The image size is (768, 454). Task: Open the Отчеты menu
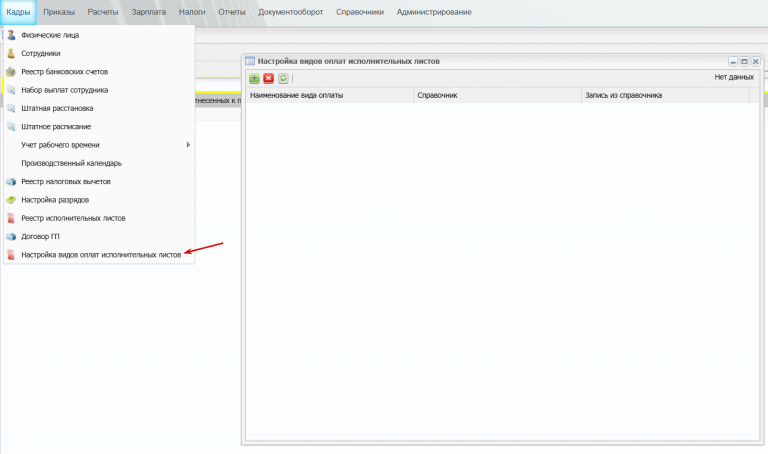[232, 12]
